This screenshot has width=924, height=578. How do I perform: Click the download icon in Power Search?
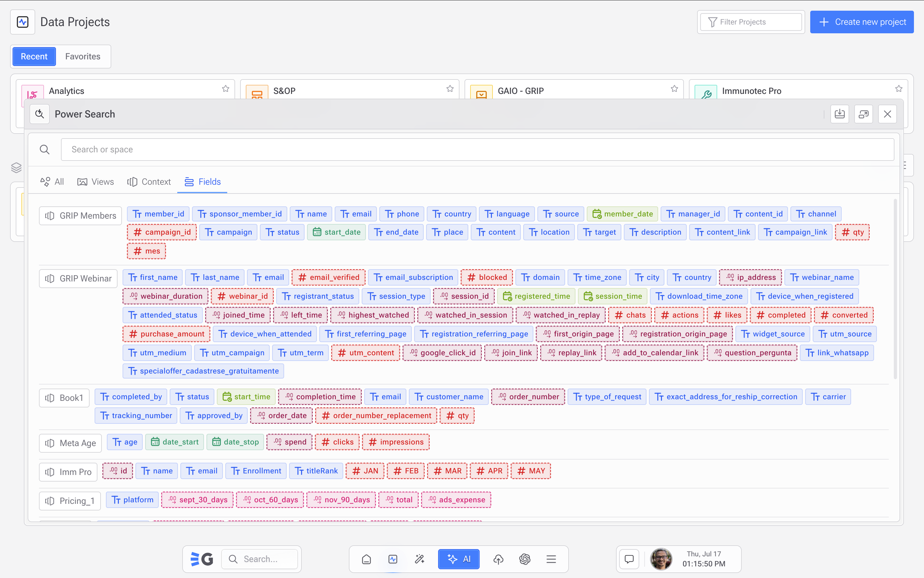tap(839, 114)
